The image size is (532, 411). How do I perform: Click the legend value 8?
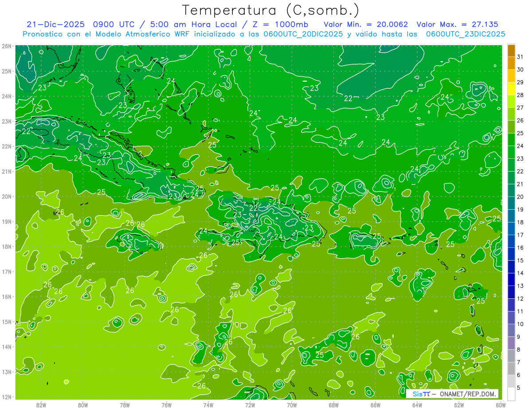click(519, 349)
